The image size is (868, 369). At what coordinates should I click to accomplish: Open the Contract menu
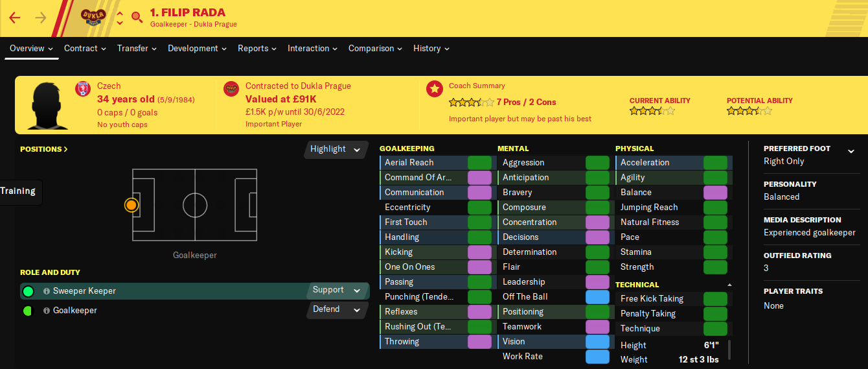(85, 49)
